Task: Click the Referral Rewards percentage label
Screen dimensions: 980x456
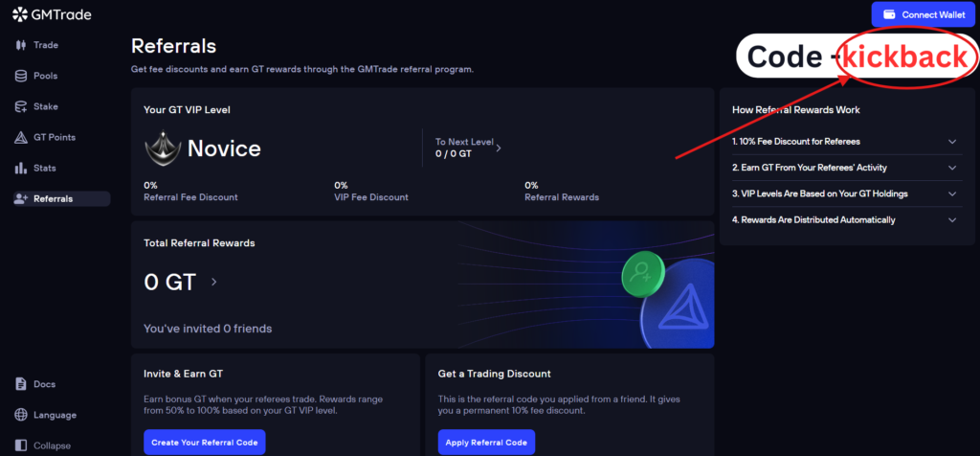Action: [x=562, y=197]
